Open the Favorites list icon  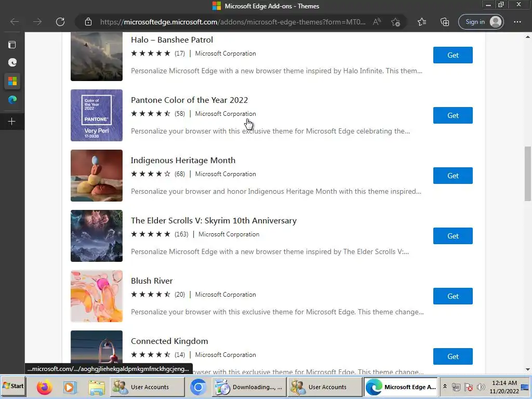pos(422,22)
